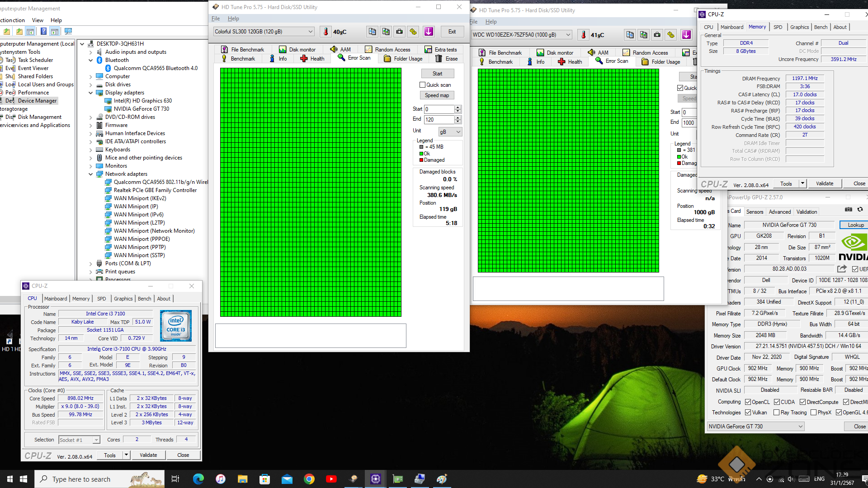Image resolution: width=868 pixels, height=488 pixels.
Task: Click the BIOS version share export icon
Action: pos(841,269)
